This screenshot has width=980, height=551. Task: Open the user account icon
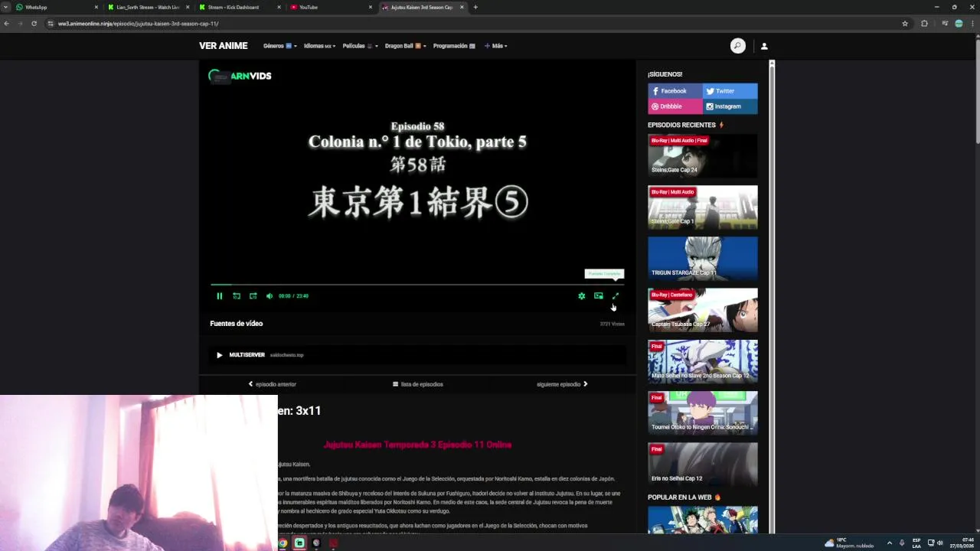(764, 46)
